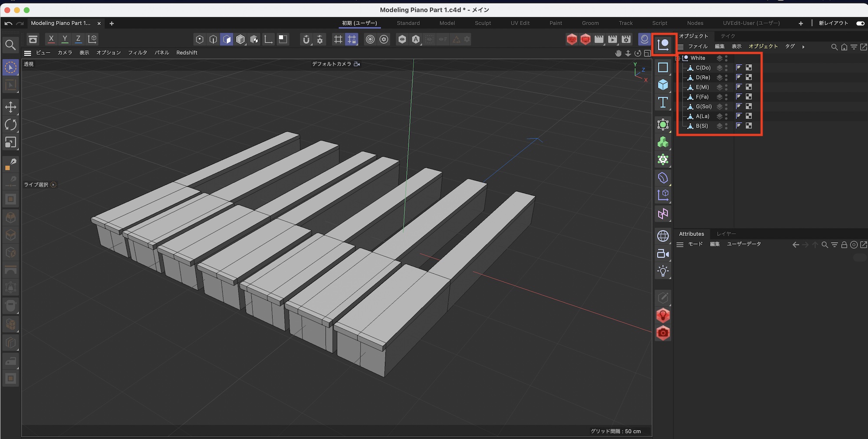Click the Null object icon
Image resolution: width=868 pixels, height=439 pixels.
[663, 45]
